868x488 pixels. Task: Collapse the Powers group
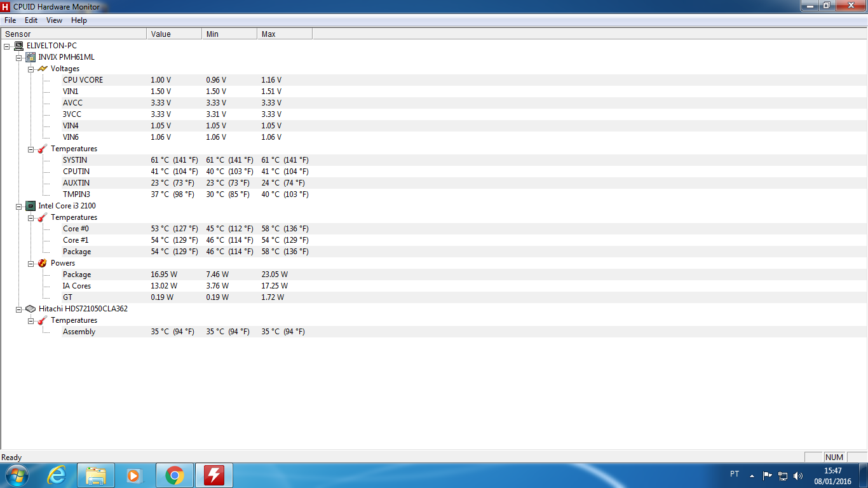pos(31,263)
